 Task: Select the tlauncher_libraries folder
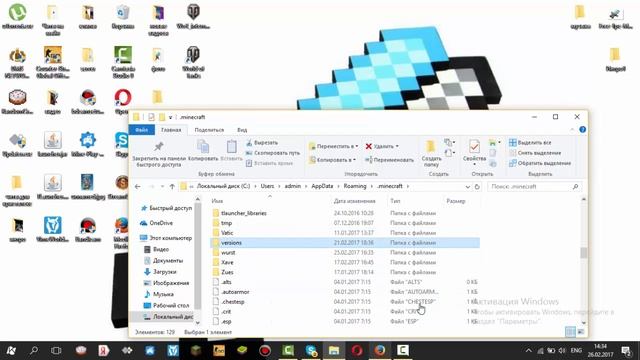pos(243,213)
